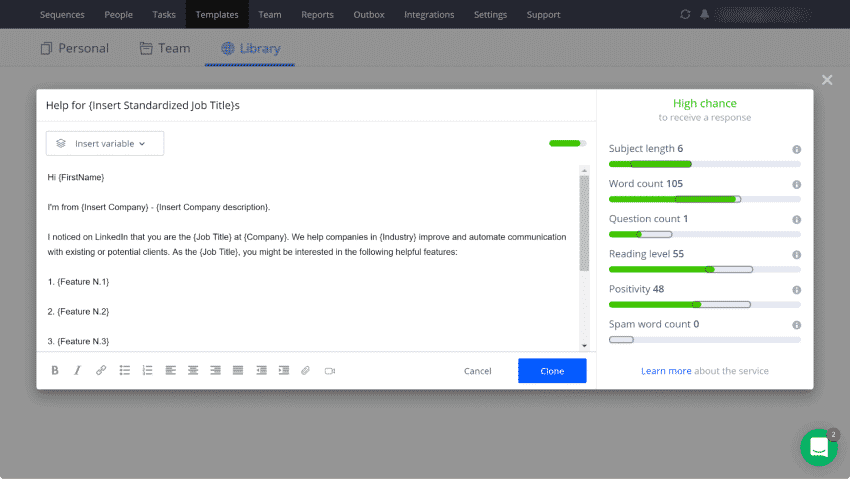The image size is (850, 479).
Task: Click the Question count progress bar
Action: click(704, 235)
